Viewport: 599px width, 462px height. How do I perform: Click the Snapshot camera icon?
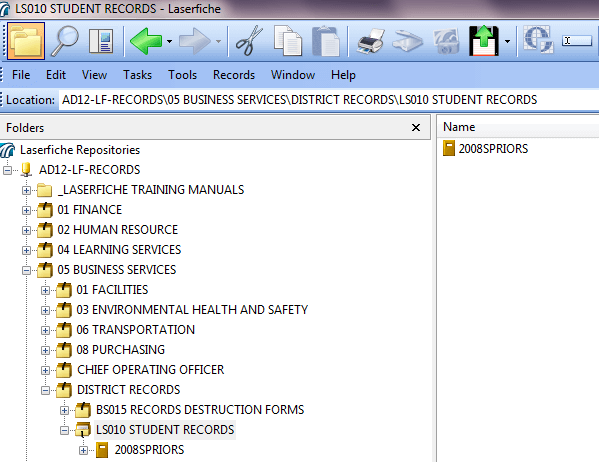click(446, 41)
